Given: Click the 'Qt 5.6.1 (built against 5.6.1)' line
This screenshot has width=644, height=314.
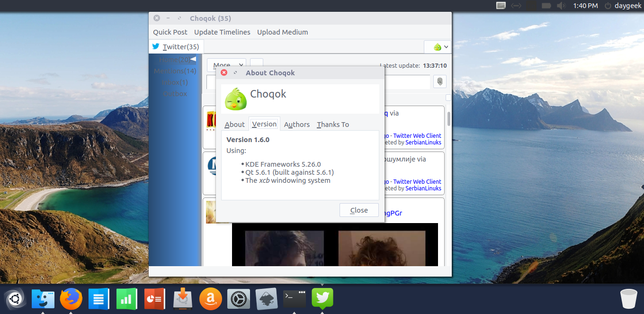Looking at the screenshot, I should (289, 172).
